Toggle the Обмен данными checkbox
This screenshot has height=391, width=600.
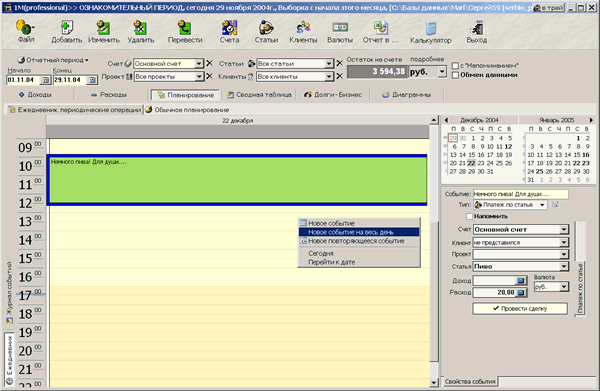455,75
